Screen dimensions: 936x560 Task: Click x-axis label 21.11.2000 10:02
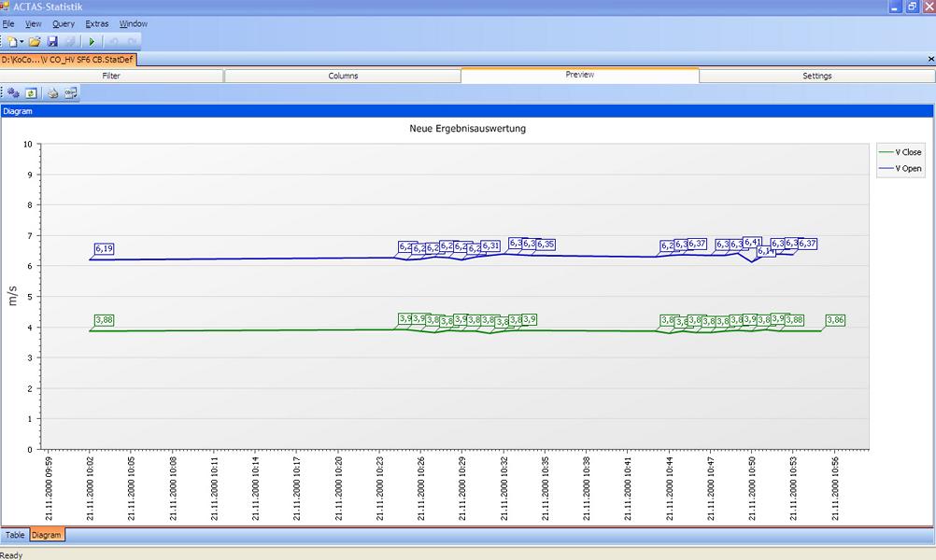90,488
